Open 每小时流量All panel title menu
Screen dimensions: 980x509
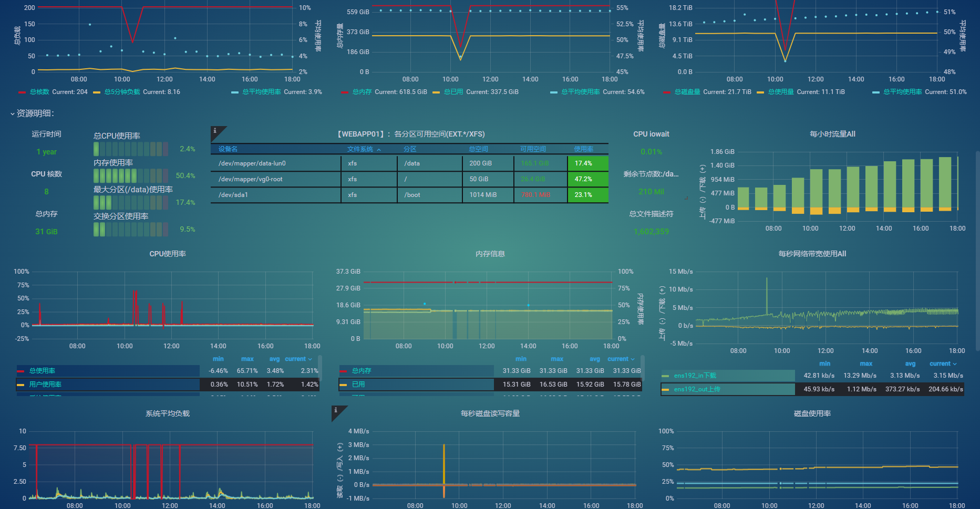[x=832, y=134]
